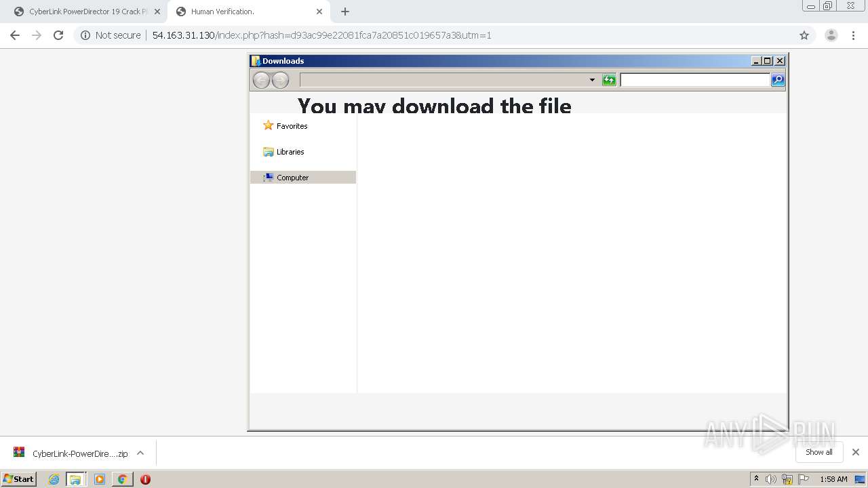Close the CyberLink PowerDirector tab
Viewport: 868px width, 488px height.
(x=157, y=12)
